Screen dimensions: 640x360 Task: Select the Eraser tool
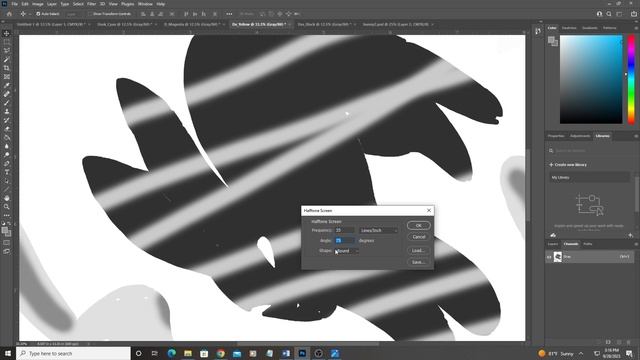point(7,129)
